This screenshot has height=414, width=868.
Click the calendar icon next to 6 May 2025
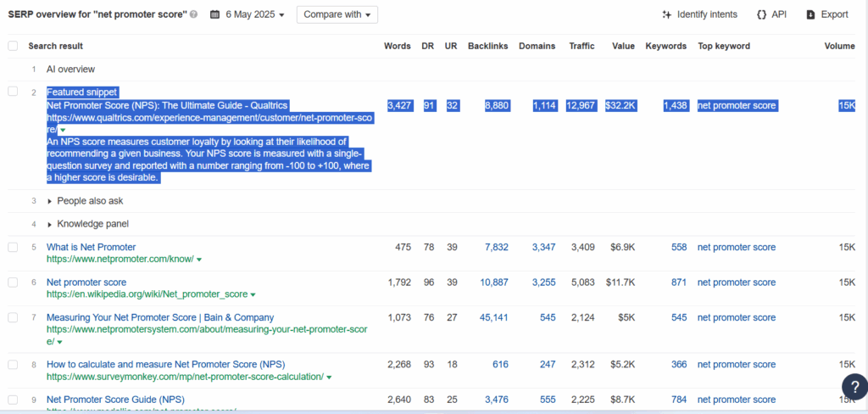tap(214, 15)
